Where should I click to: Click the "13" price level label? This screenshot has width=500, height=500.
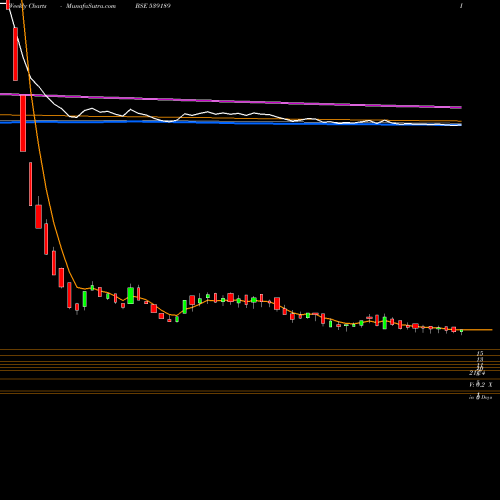(480, 360)
